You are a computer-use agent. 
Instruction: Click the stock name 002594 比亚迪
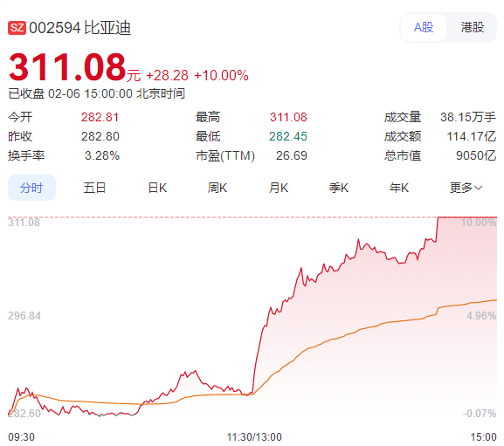79,28
